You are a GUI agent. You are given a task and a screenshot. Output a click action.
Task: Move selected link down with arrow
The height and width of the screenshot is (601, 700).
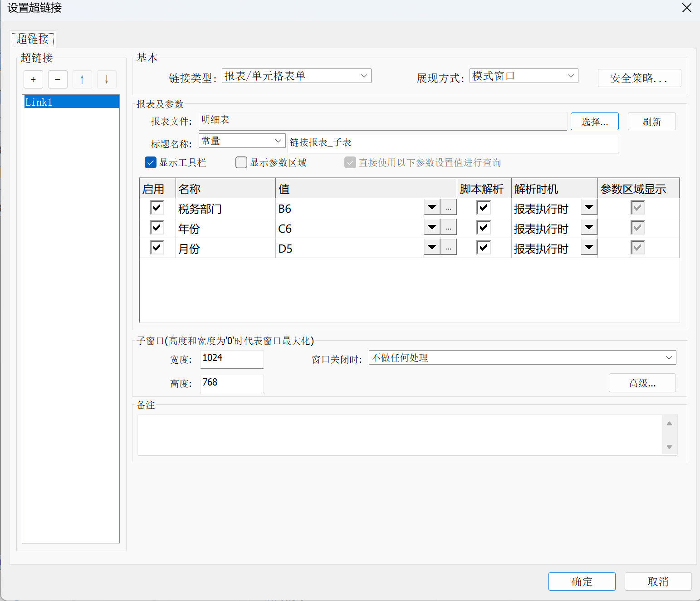107,80
